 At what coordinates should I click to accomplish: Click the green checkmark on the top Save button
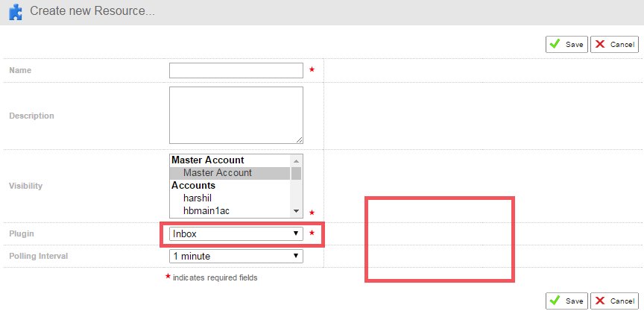555,45
